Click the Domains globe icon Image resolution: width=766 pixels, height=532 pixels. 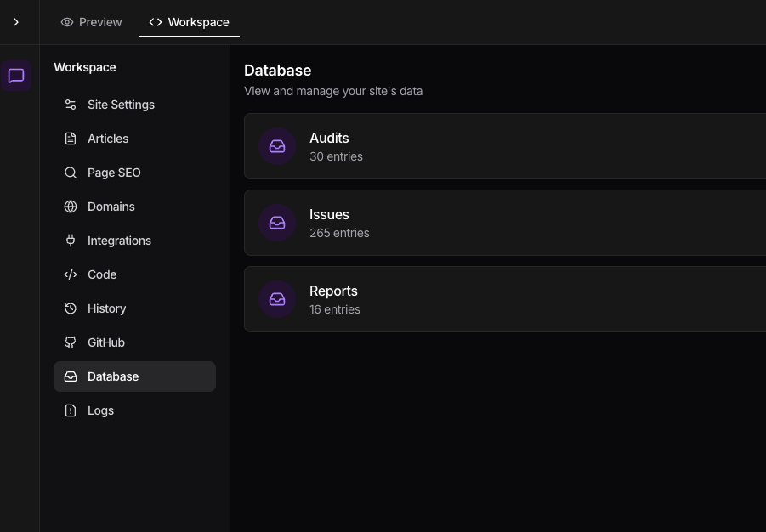click(71, 207)
